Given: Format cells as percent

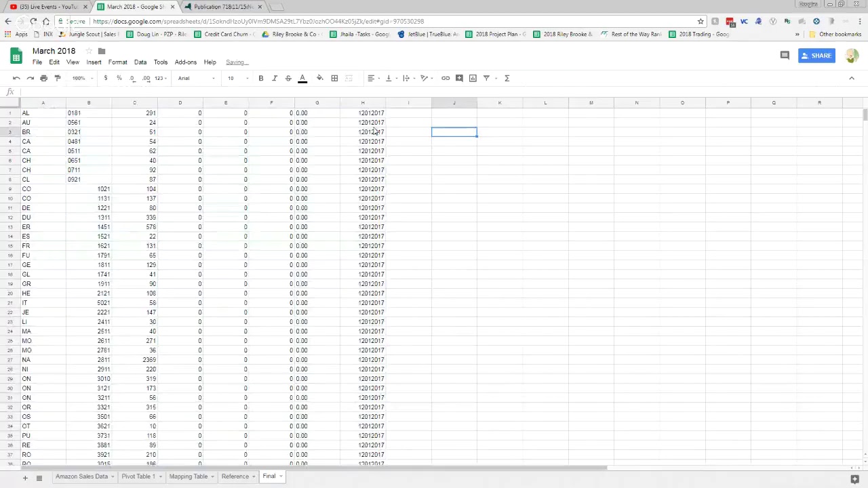Looking at the screenshot, I should click(119, 78).
